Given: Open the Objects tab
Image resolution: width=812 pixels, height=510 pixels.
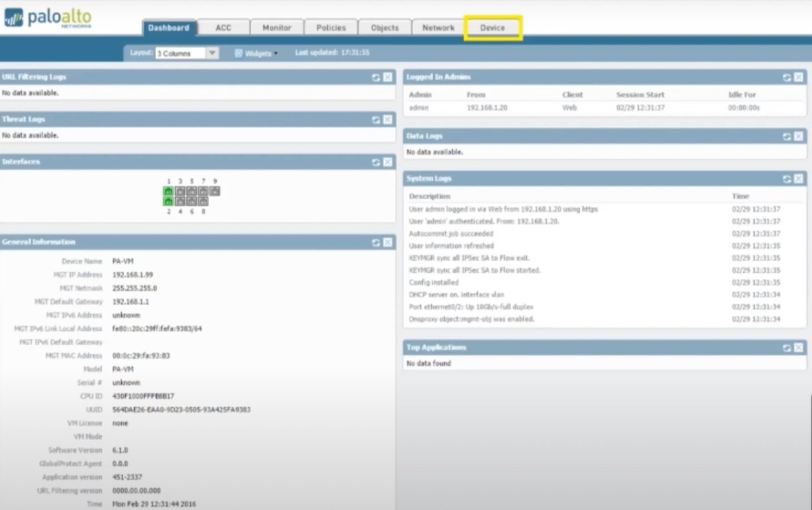Looking at the screenshot, I should (x=385, y=28).
